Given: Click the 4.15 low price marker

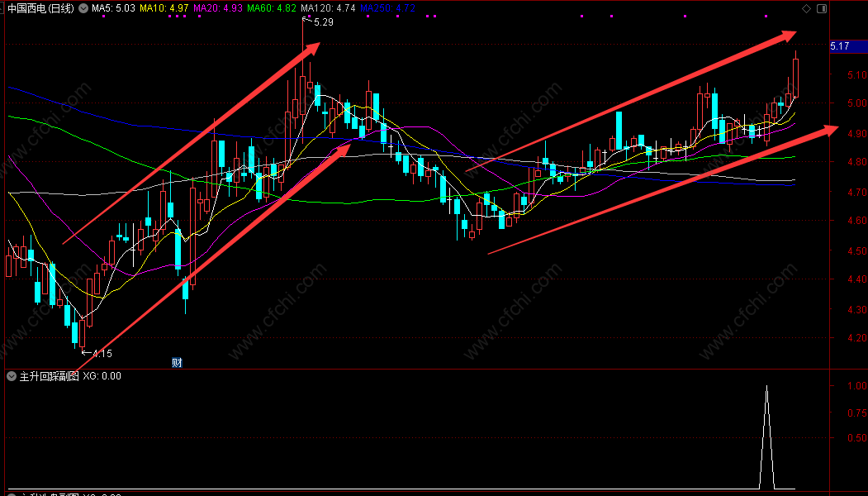Looking at the screenshot, I should coord(102,353).
